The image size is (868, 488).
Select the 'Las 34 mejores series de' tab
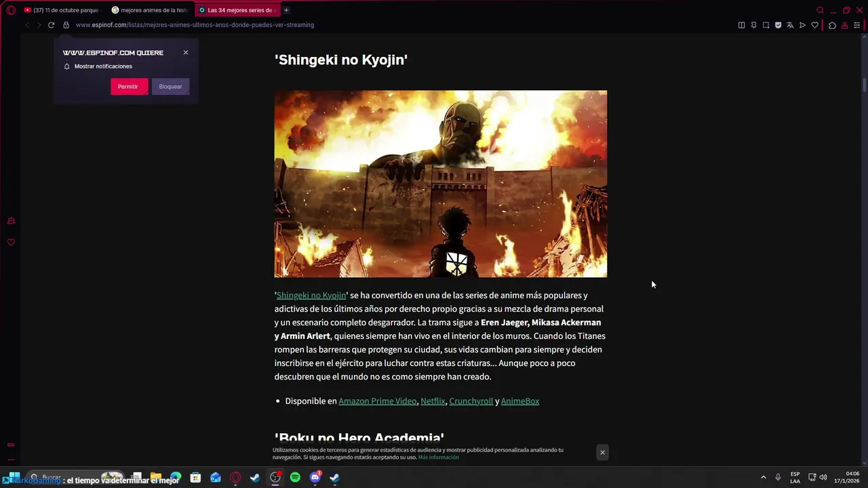coord(237,10)
